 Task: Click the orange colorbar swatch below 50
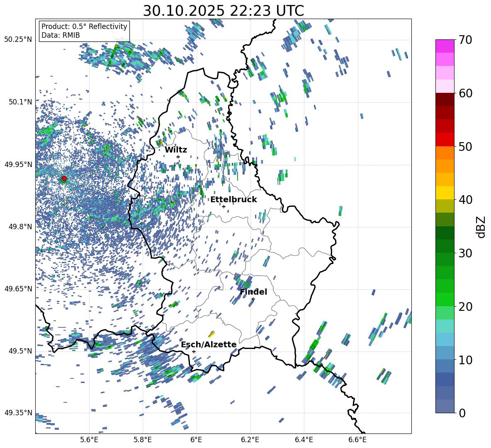(445, 153)
